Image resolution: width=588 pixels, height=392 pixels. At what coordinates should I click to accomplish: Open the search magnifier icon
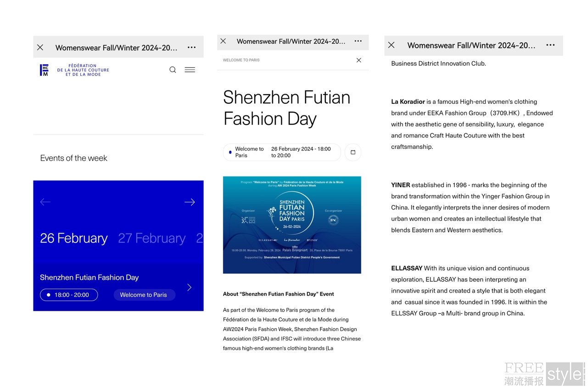click(173, 70)
